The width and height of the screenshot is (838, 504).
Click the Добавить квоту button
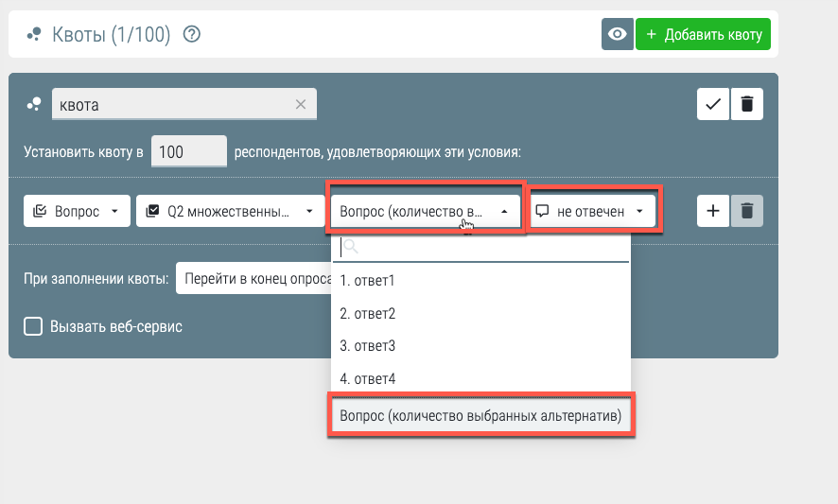tap(703, 34)
